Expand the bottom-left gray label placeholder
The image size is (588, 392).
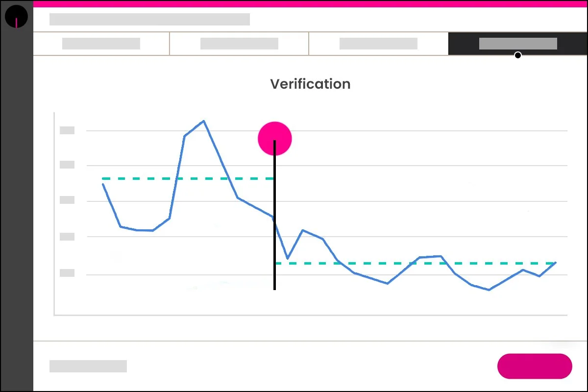88,366
